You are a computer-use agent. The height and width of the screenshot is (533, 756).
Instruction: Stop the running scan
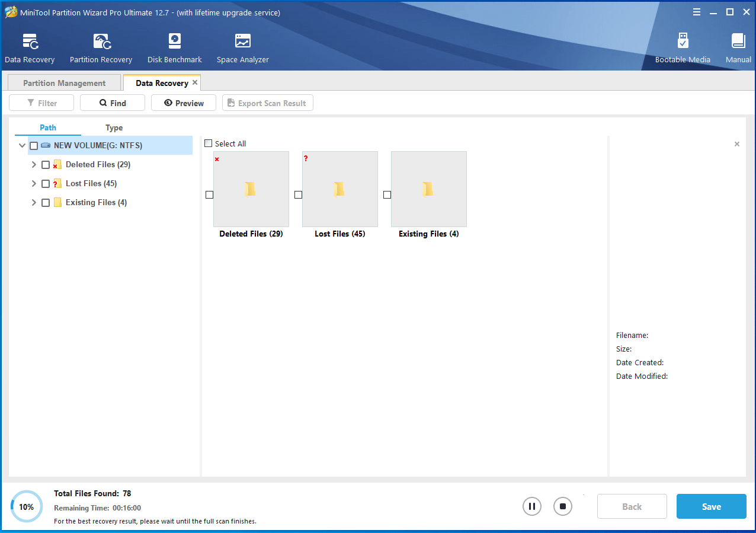[x=563, y=506]
